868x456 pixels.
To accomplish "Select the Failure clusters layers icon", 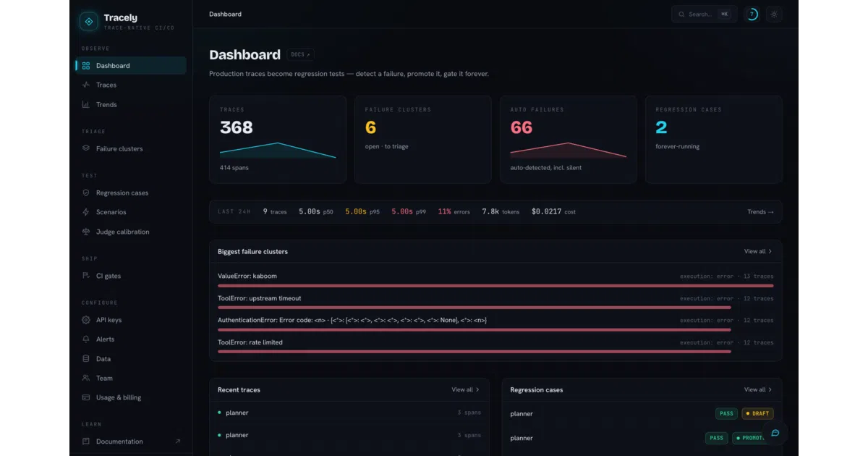I will click(x=86, y=148).
